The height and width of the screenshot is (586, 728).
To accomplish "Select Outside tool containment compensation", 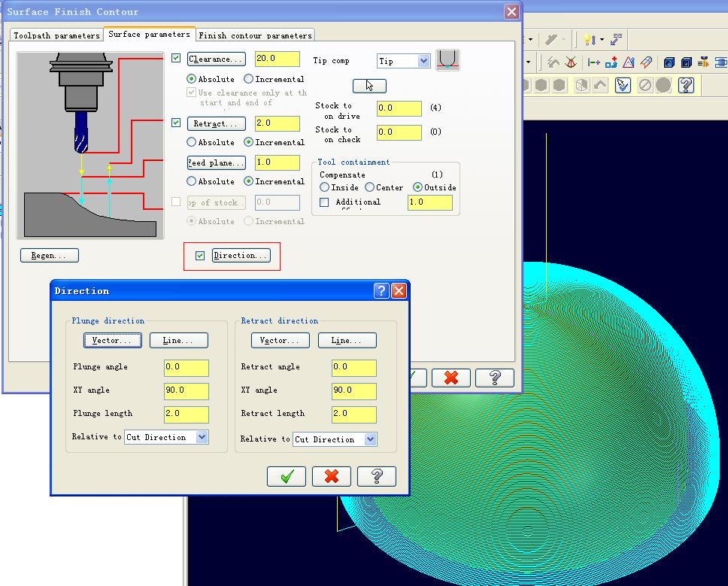I will pos(417,187).
